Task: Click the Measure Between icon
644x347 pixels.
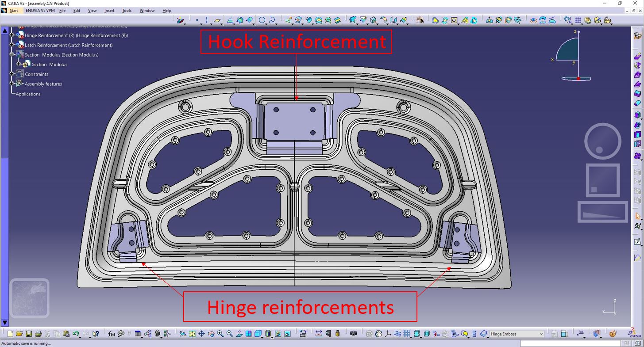Action: coord(318,334)
